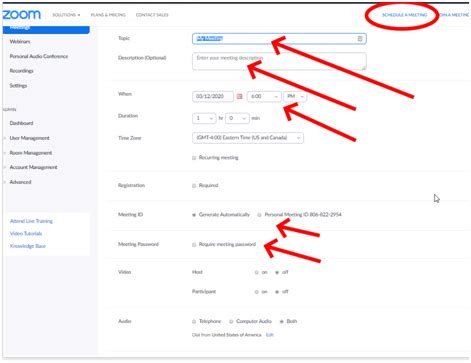Open the Solutions menu
471x363 pixels.
coord(66,15)
